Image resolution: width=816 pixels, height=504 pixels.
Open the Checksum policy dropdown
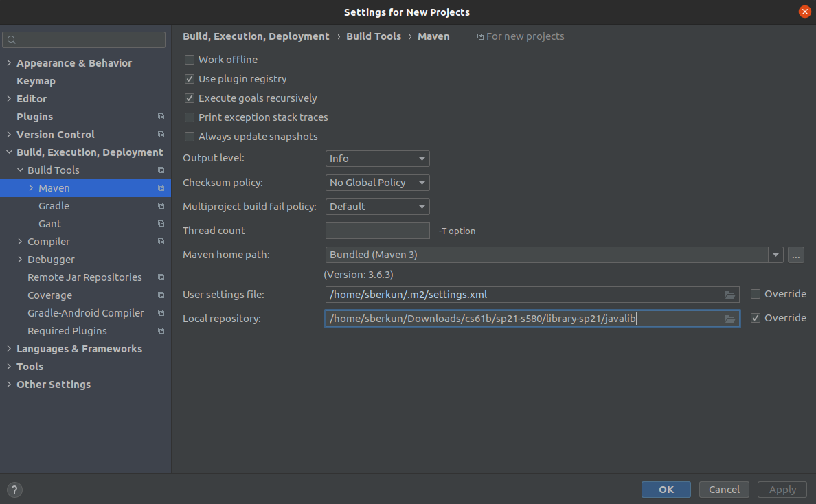pyautogui.click(x=377, y=183)
